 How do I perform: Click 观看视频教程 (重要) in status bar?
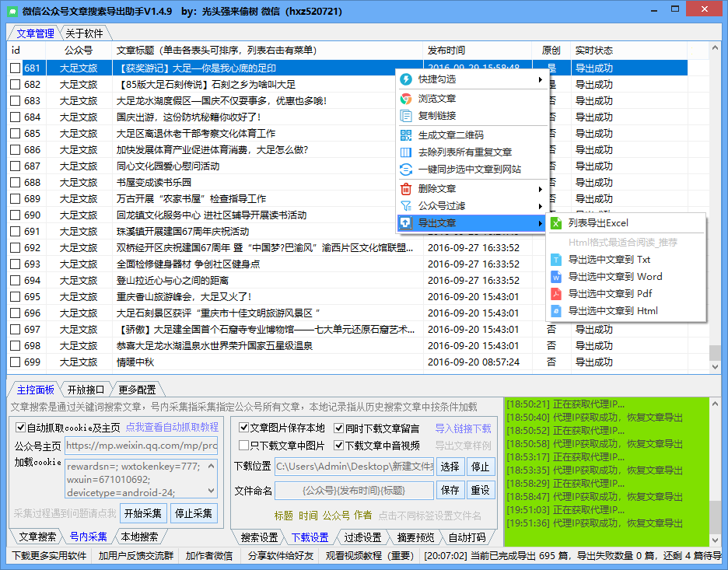(369, 555)
